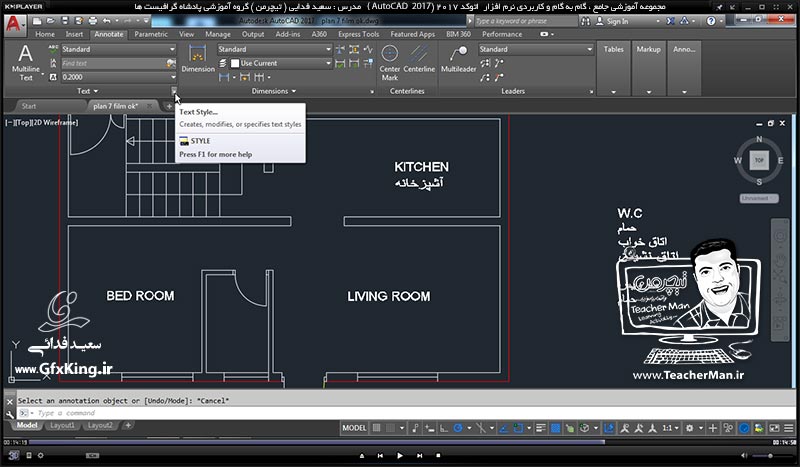Image resolution: width=800 pixels, height=467 pixels.
Task: Select the Centerline tool
Action: pyautogui.click(x=419, y=59)
